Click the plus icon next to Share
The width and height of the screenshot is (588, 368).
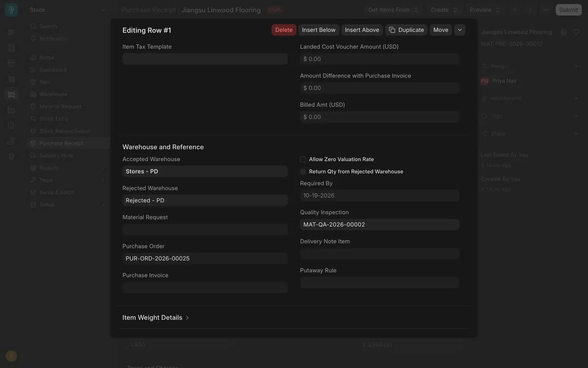click(x=576, y=133)
